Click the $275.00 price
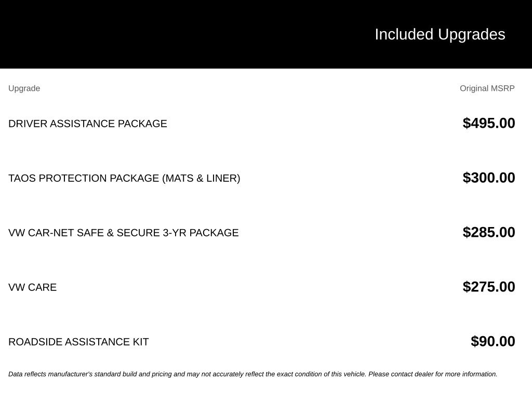532x399 pixels. point(488,287)
